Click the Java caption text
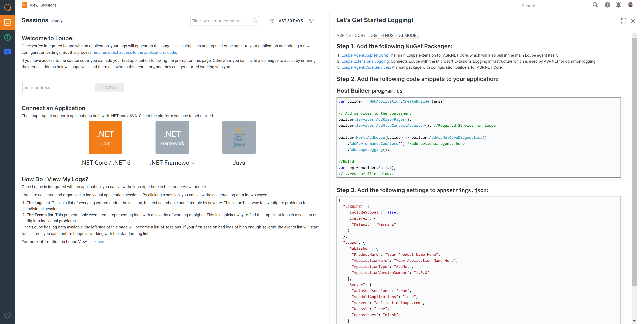Screen dimensions: 644x324 coord(239,163)
